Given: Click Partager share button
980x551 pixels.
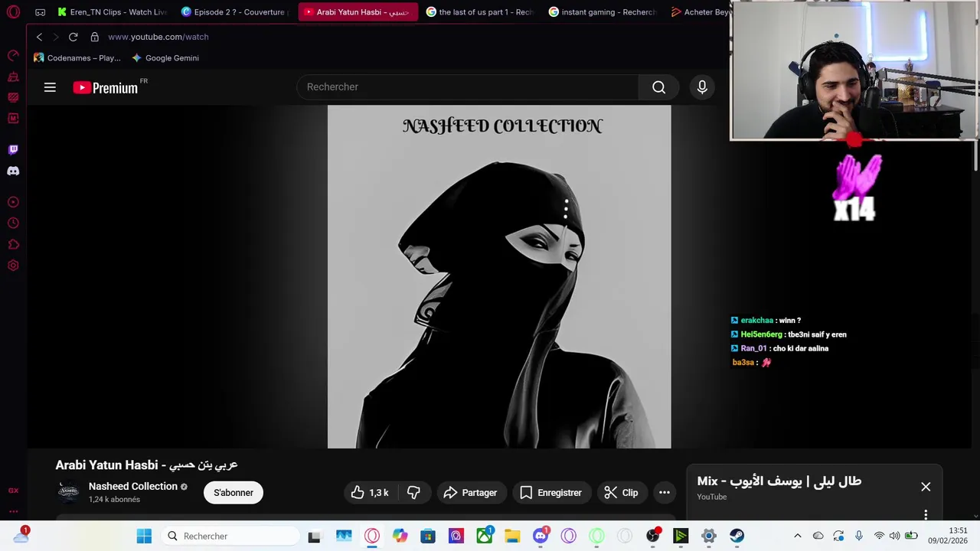Looking at the screenshot, I should (470, 493).
